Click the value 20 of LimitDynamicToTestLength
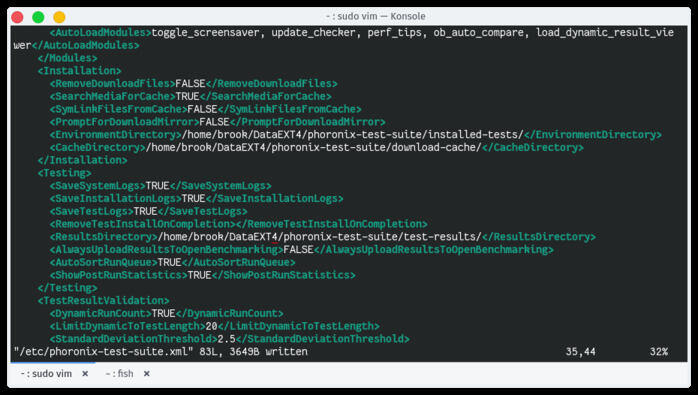The width and height of the screenshot is (698, 395). click(211, 326)
